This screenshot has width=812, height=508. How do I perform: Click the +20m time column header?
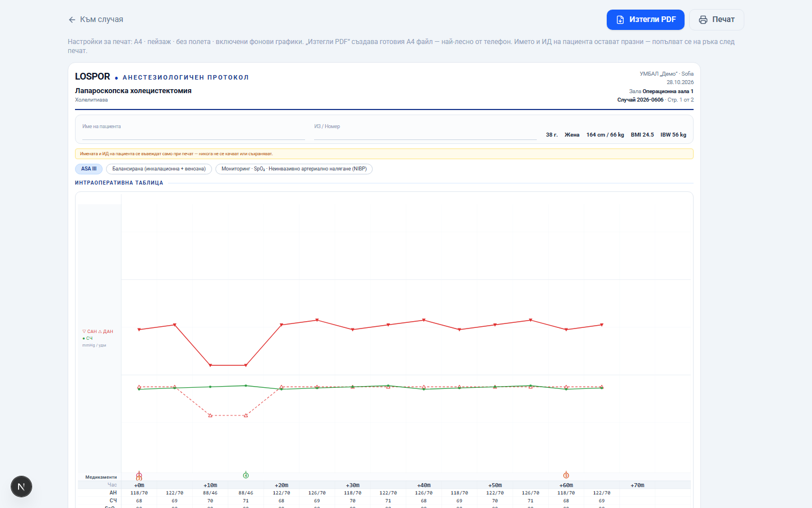coord(281,485)
